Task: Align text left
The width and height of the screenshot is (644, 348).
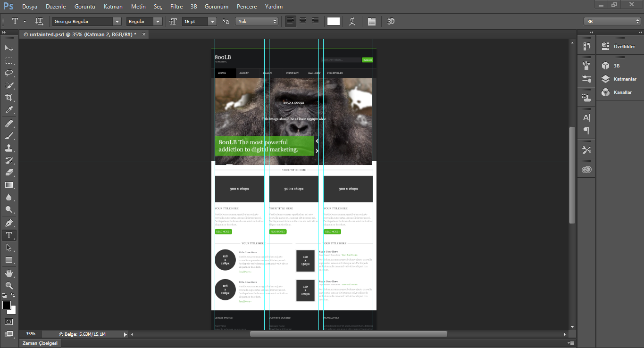Action: (291, 21)
